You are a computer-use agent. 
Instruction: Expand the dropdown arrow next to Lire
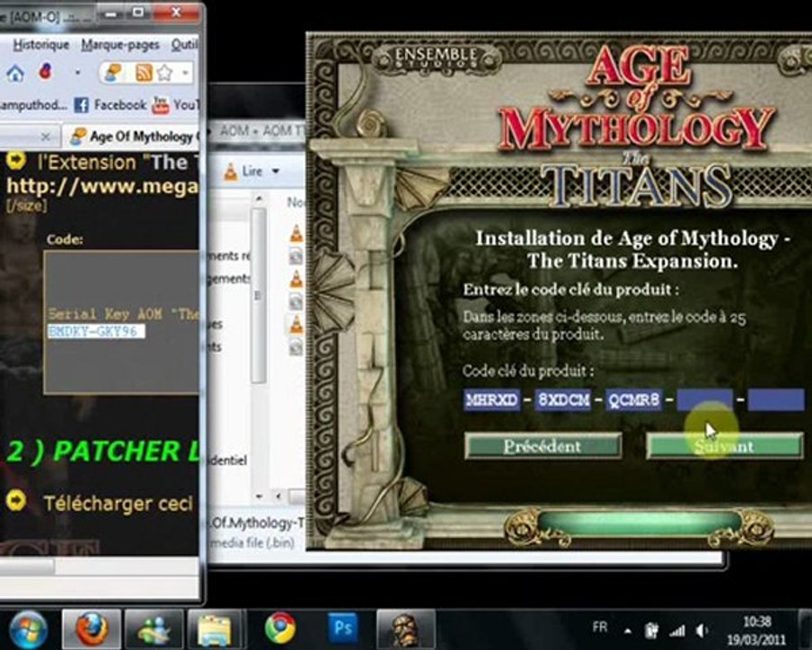pos(275,171)
